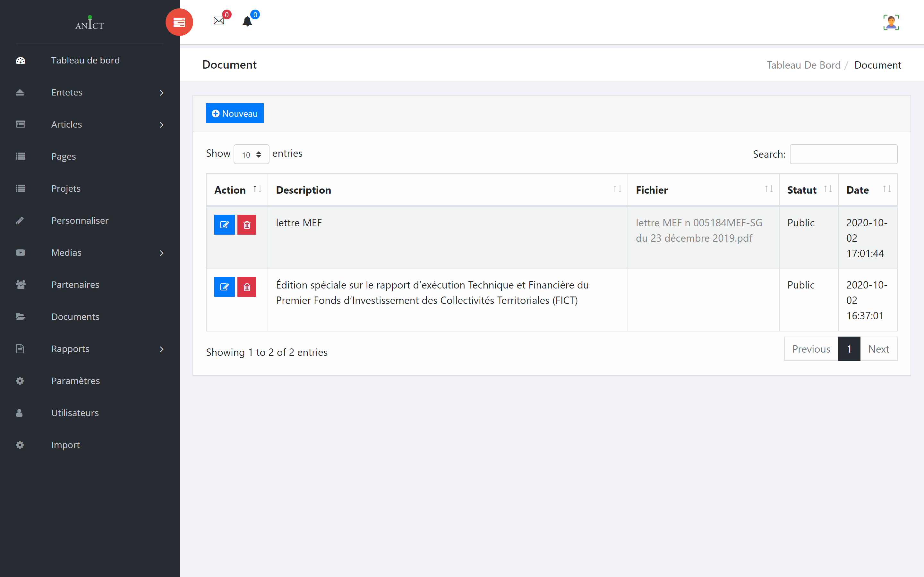Delete the lettre MEF document row
The width and height of the screenshot is (924, 577).
pos(247,225)
